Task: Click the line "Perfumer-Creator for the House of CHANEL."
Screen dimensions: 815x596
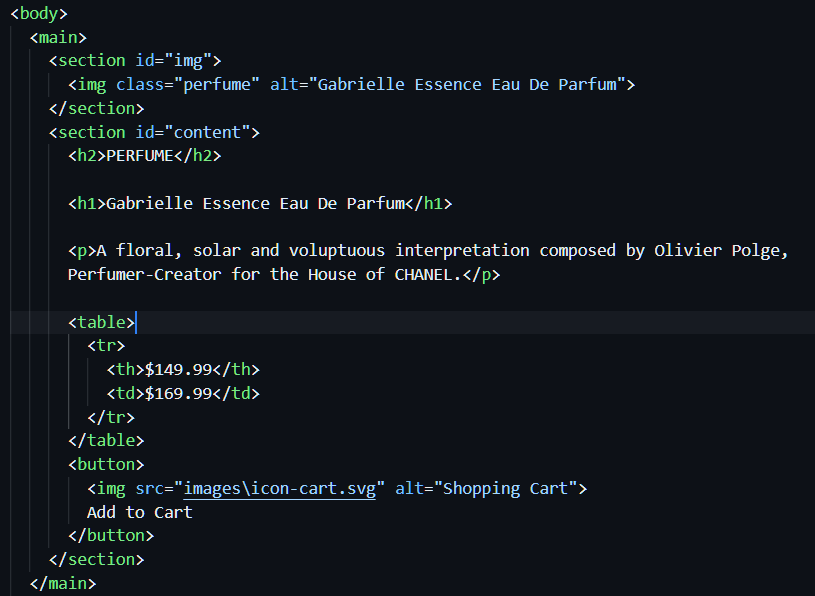Action: (x=284, y=275)
